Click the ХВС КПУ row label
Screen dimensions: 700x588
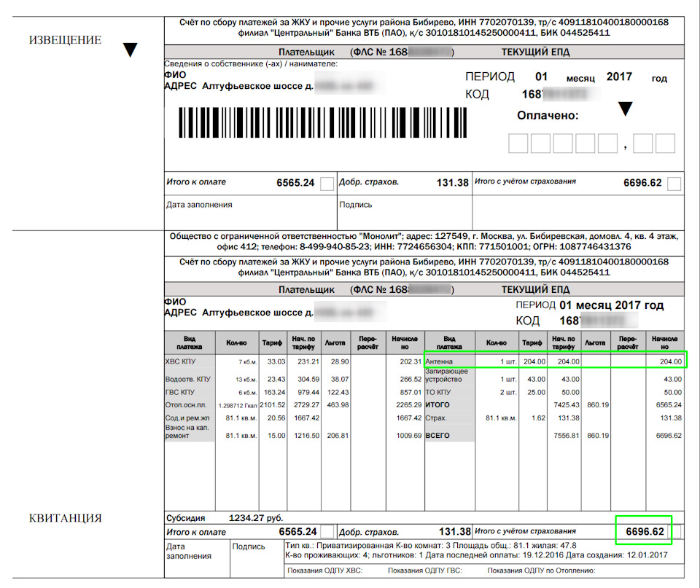click(x=180, y=361)
